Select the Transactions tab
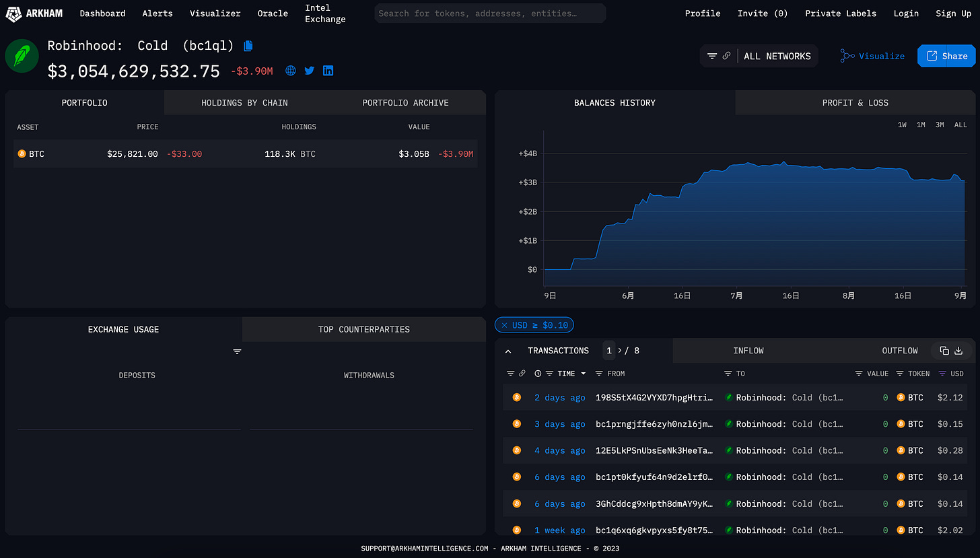 pyautogui.click(x=558, y=351)
